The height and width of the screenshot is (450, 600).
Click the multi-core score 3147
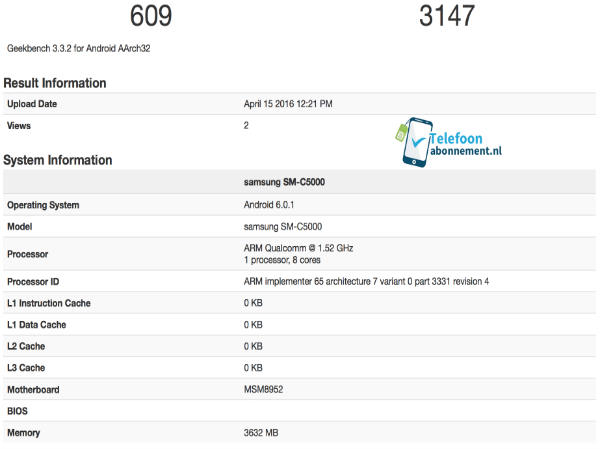[x=447, y=16]
